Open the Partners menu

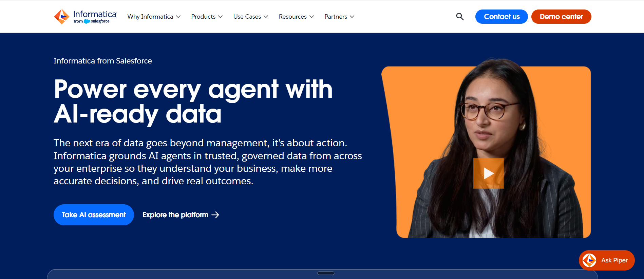339,17
